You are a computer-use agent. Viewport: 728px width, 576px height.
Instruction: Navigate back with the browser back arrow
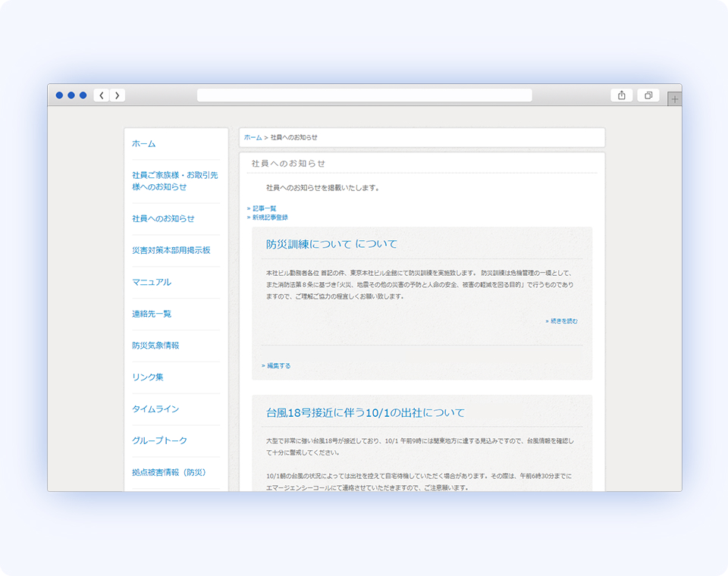102,95
